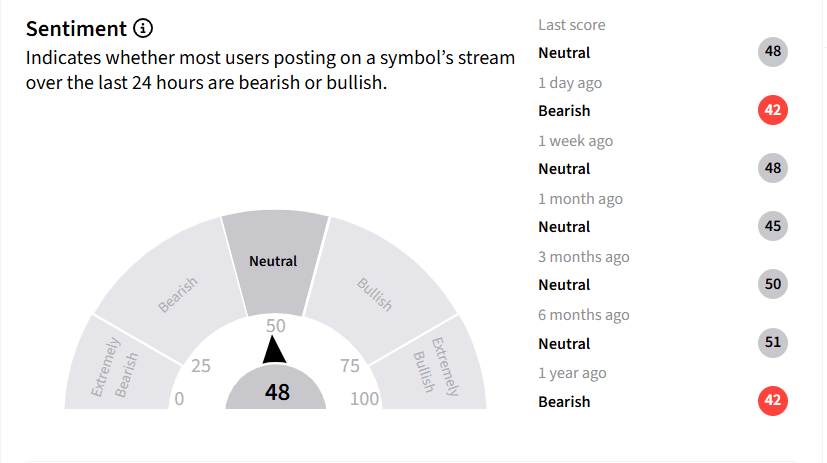Click the 48 badge under 1 week ago
The image size is (827, 463).
tap(773, 168)
